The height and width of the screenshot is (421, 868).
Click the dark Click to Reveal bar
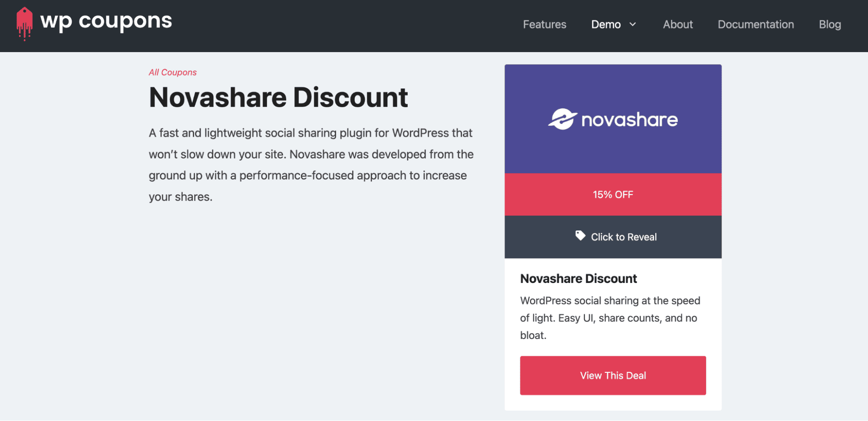613,237
